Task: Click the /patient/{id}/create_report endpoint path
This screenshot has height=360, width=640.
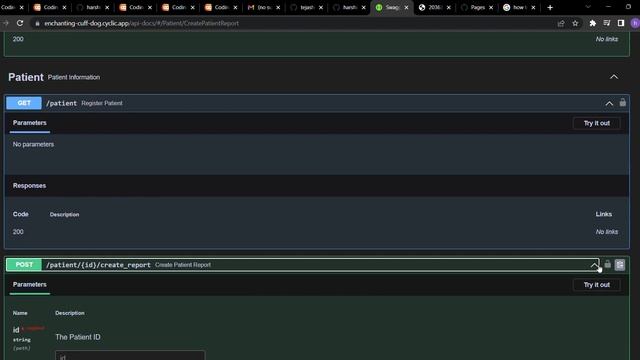Action: tap(98, 265)
